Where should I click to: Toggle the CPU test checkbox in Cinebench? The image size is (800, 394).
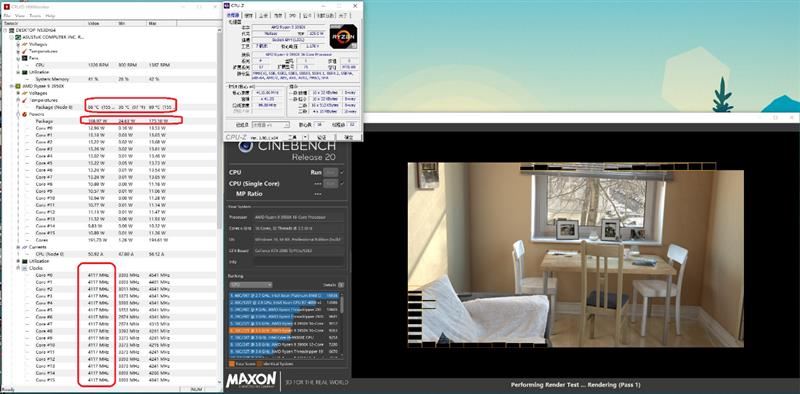342,173
